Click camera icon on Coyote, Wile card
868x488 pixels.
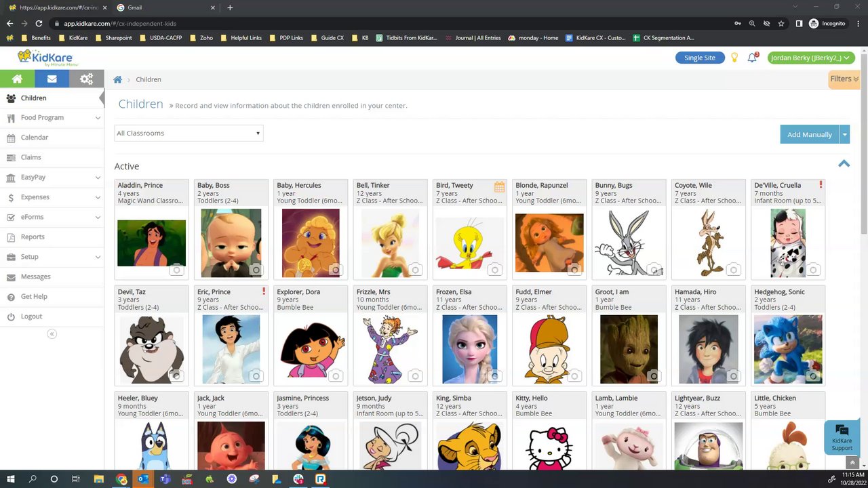733,270
